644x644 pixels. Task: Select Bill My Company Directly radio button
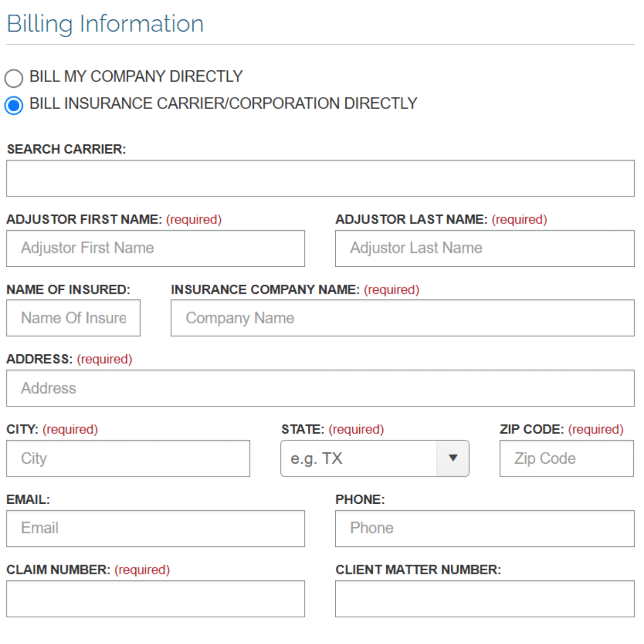(x=14, y=78)
